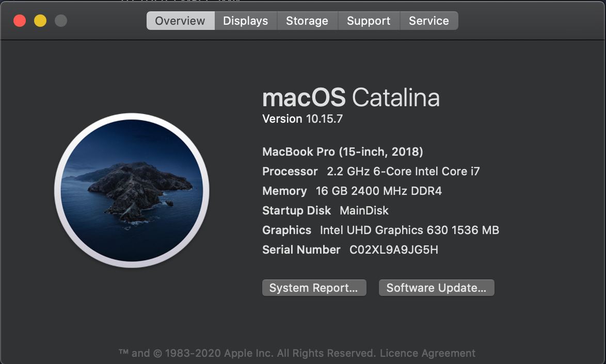The height and width of the screenshot is (364, 606).
Task: Click the macOS Catalina island logo image
Action: tap(132, 190)
